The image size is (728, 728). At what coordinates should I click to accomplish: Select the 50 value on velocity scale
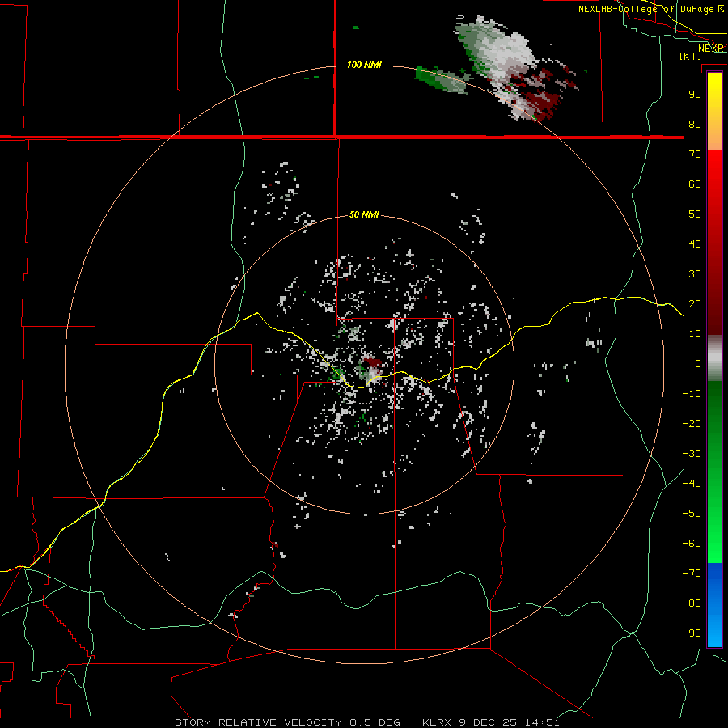pyautogui.click(x=695, y=214)
